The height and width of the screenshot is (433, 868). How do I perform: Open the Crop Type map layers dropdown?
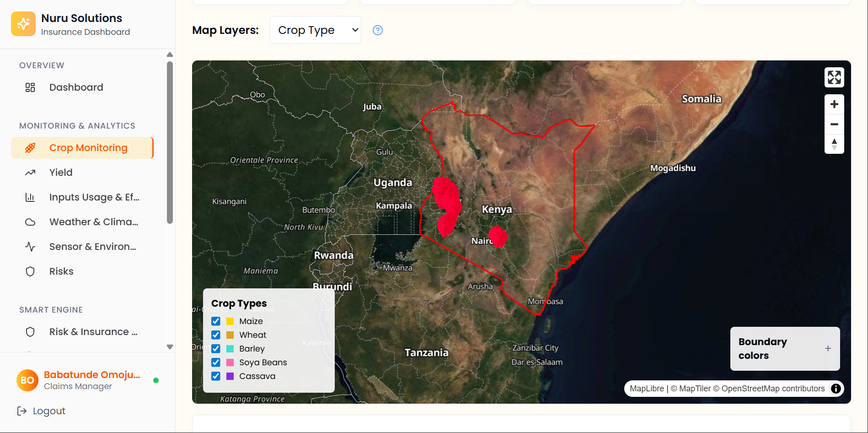316,30
